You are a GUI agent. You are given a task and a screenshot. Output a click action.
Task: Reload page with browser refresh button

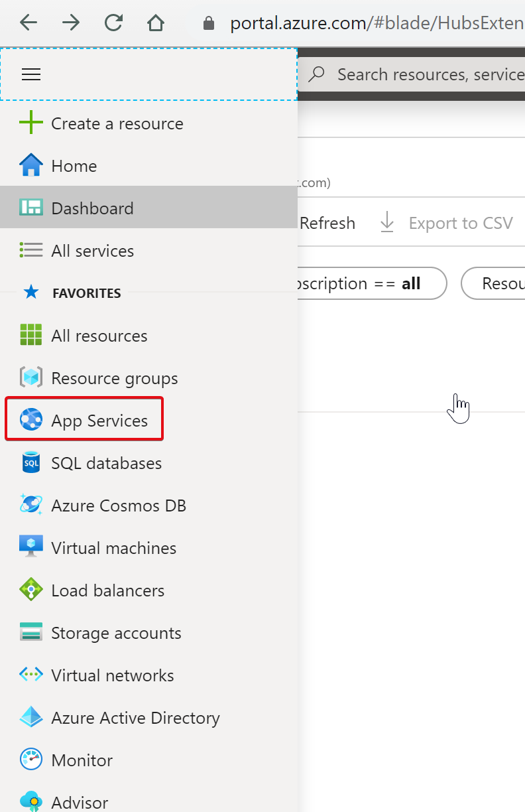(113, 23)
